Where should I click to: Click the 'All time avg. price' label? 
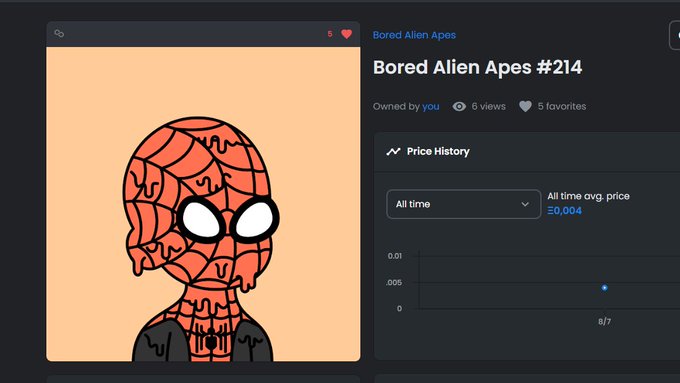tap(588, 196)
